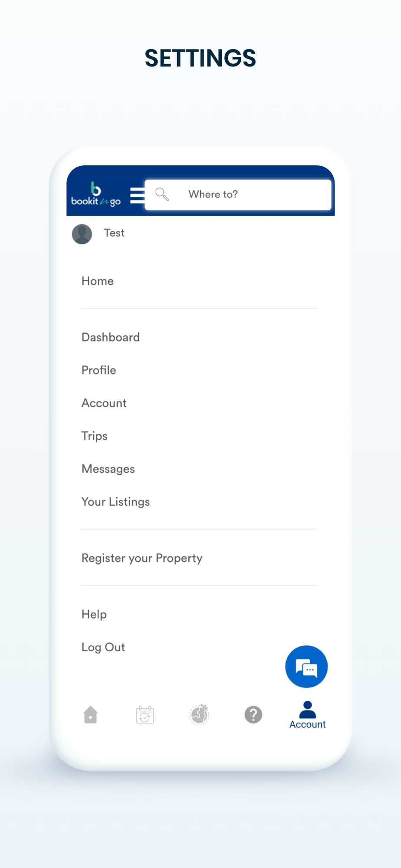The image size is (401, 868).
Task: View Messages
Action: click(108, 469)
